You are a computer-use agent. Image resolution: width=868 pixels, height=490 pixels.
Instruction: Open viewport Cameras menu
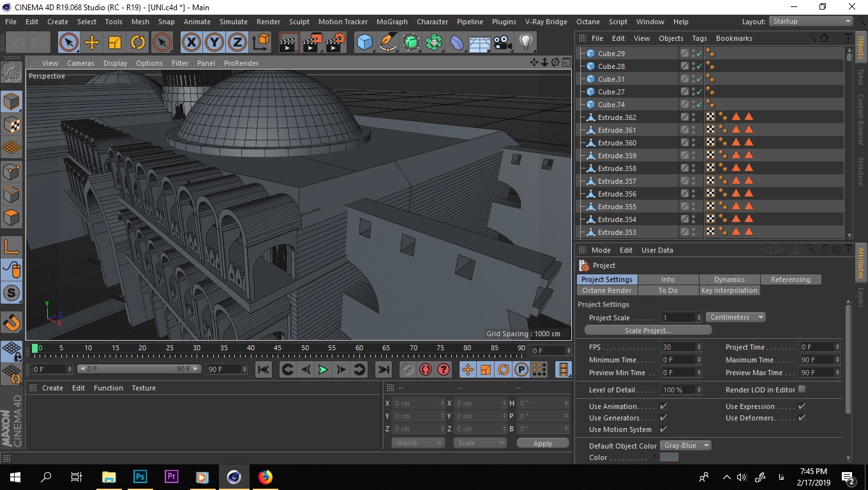[80, 63]
